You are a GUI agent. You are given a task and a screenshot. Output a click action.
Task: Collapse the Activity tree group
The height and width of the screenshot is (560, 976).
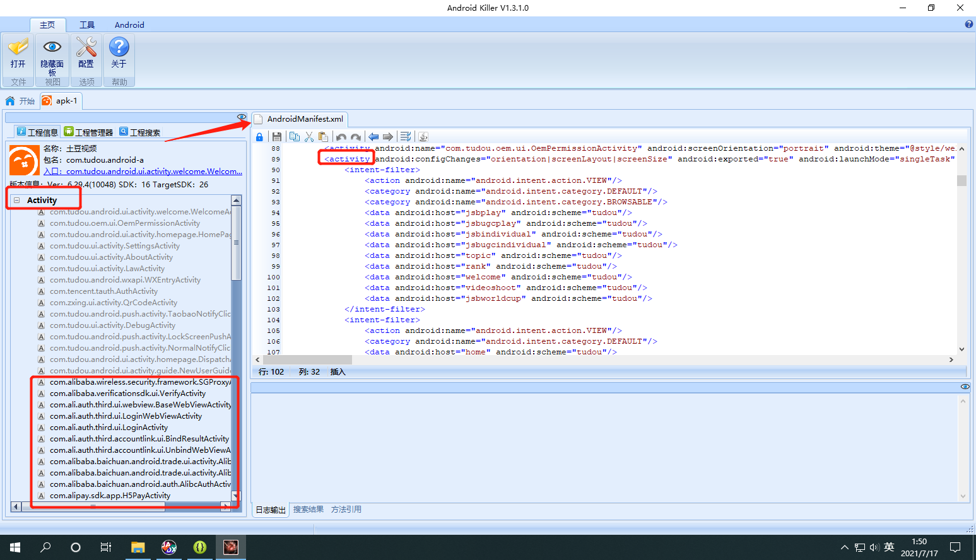pos(17,201)
